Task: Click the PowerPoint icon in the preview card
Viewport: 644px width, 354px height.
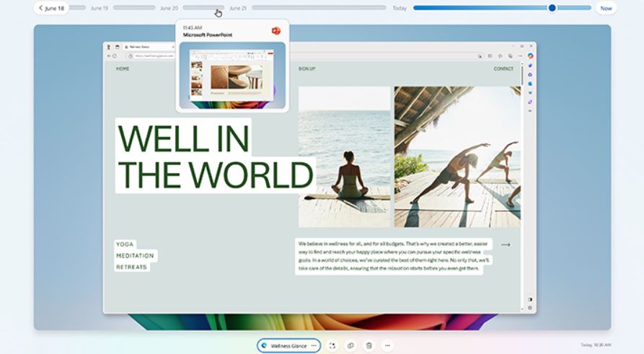Action: coord(275,30)
